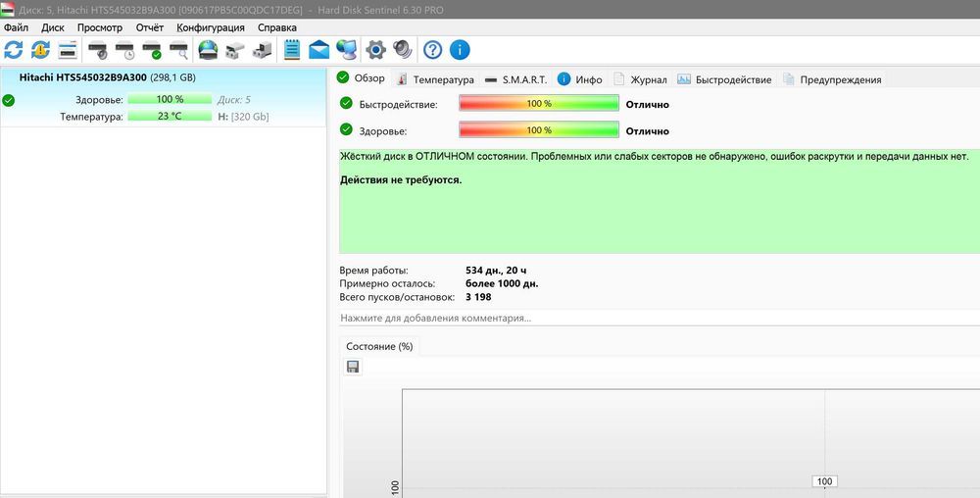
Task: Click Отлично rating next to Быстродействие
Action: click(x=648, y=104)
